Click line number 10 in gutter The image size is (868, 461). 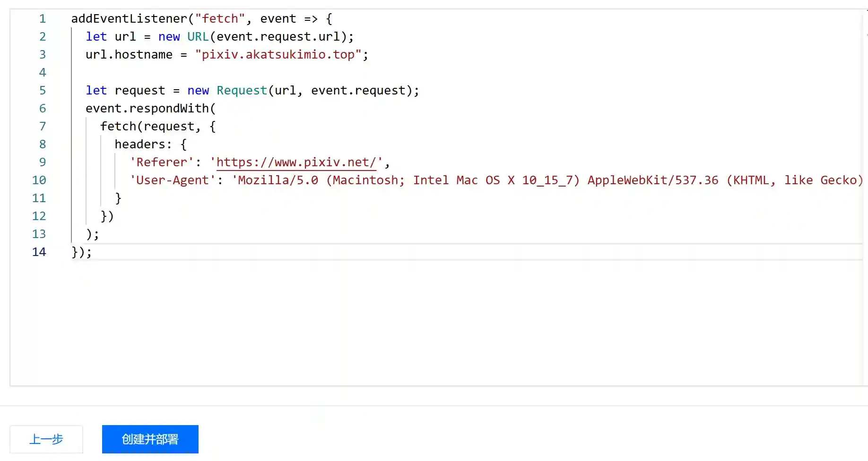pyautogui.click(x=39, y=180)
